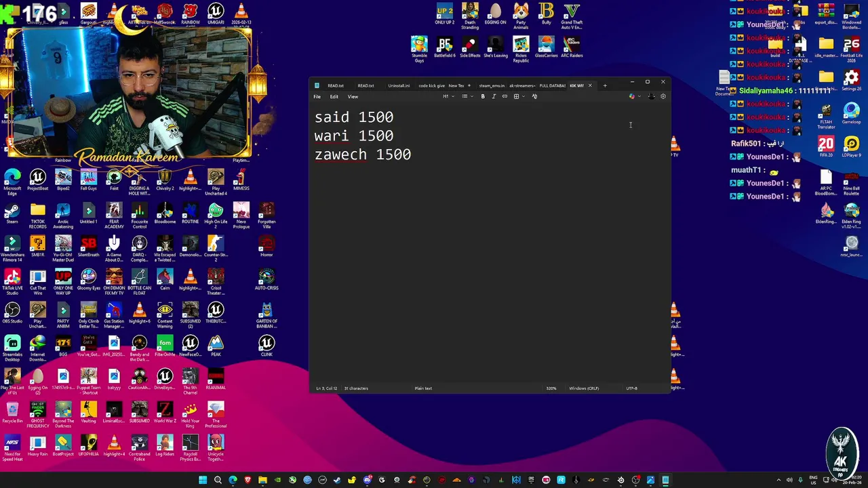Toggle bold formatting in Notepad

coord(483,96)
